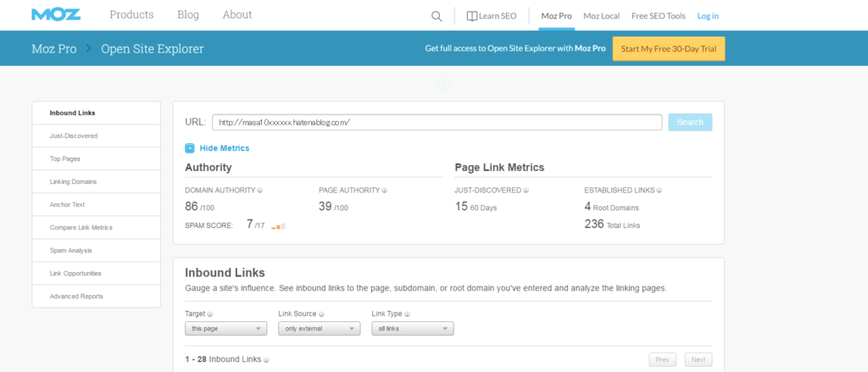
Task: Click the Log in link
Action: click(x=708, y=16)
